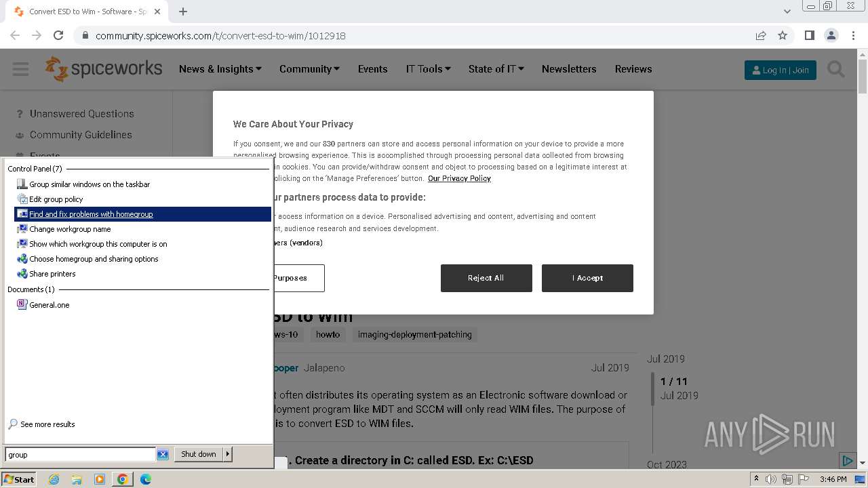Screen dimensions: 868x488
Task: Open the Chrome profile avatar
Action: (x=831, y=35)
